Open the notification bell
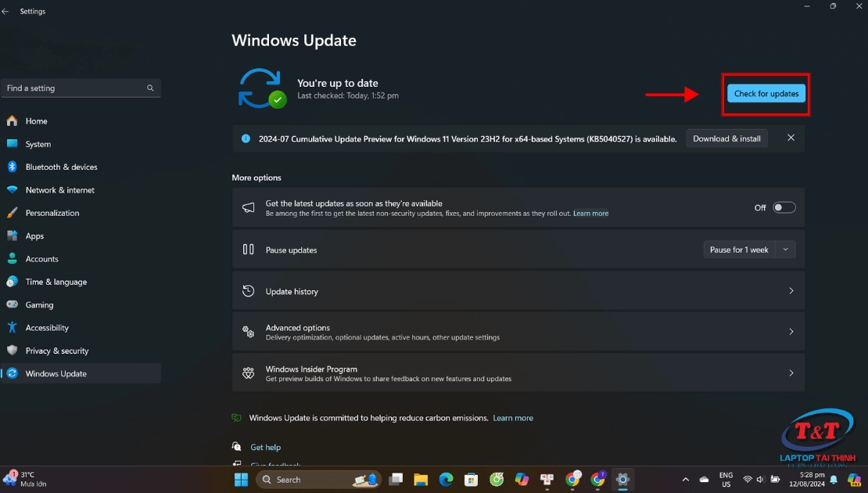Image resolution: width=868 pixels, height=493 pixels. click(x=834, y=480)
